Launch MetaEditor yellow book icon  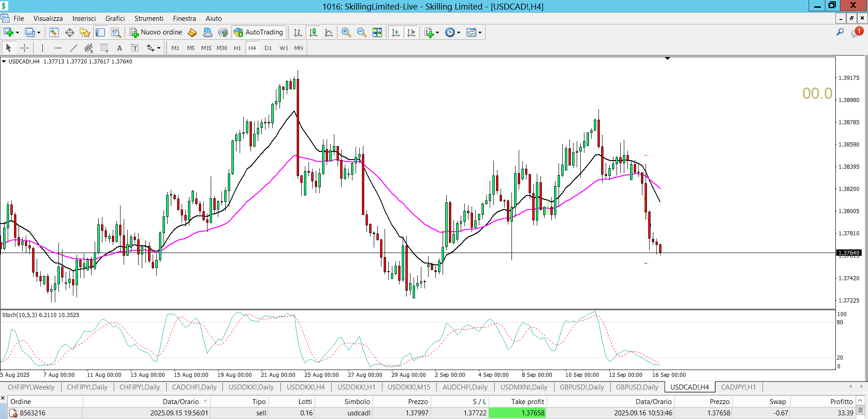tap(192, 32)
